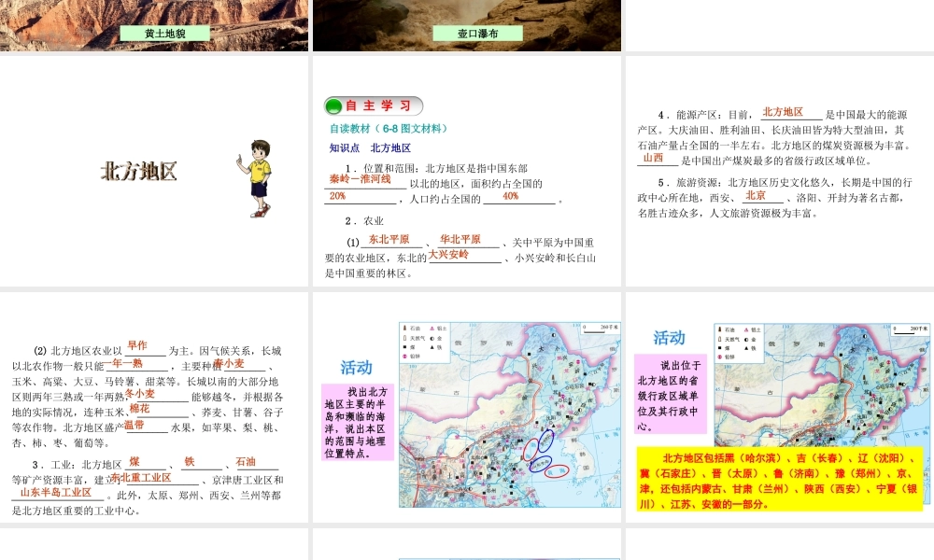Open the 壶口瀑布 slide thumbnail
The height and width of the screenshot is (560, 934).
click(466, 25)
